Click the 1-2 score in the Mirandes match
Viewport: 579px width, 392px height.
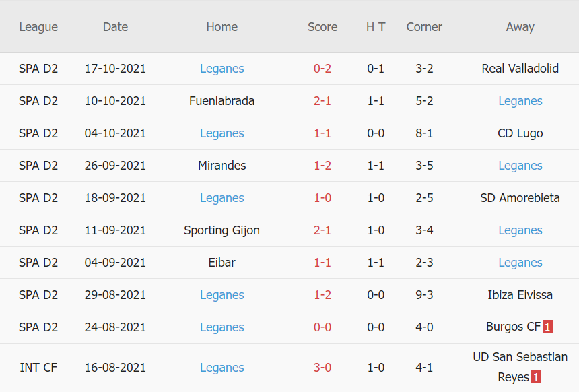pyautogui.click(x=322, y=166)
